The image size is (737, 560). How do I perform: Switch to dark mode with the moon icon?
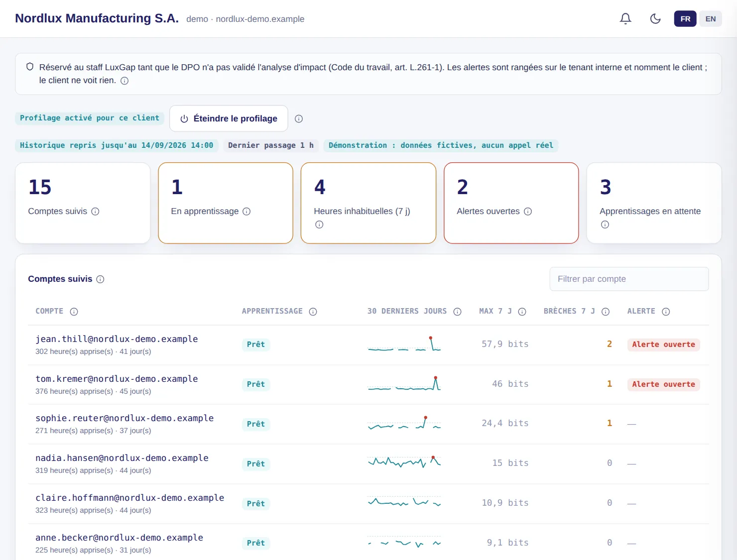(655, 19)
